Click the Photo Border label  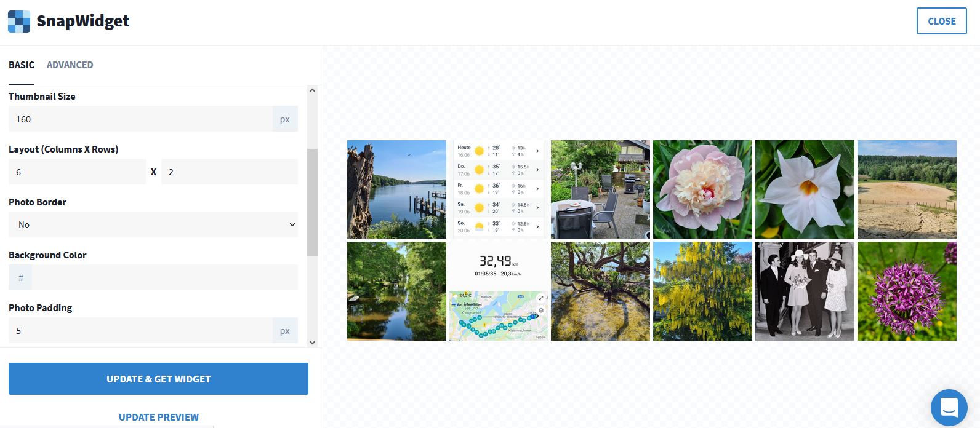tap(38, 202)
